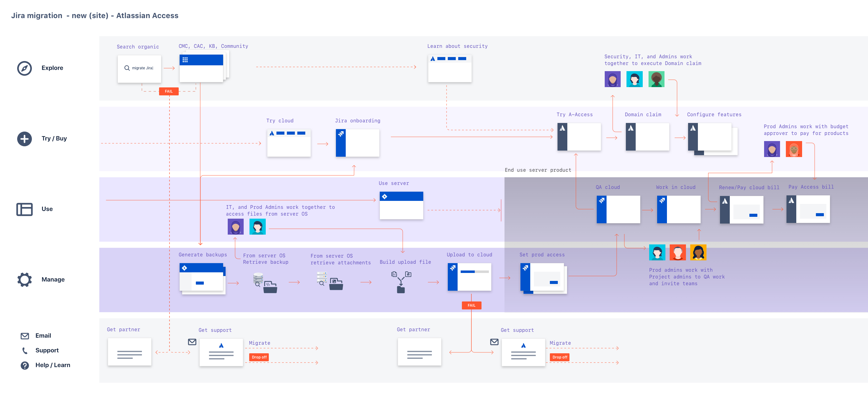Click the first Migrate label

(x=260, y=343)
